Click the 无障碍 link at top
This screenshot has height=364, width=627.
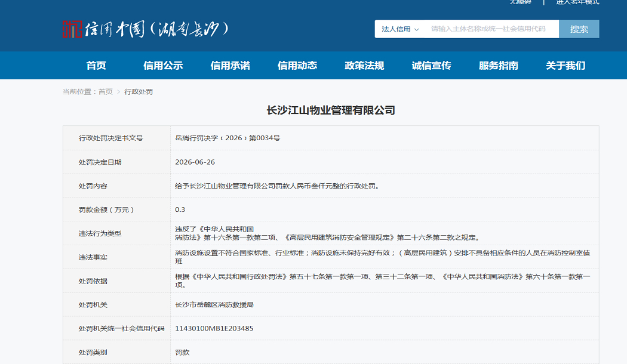pyautogui.click(x=520, y=2)
